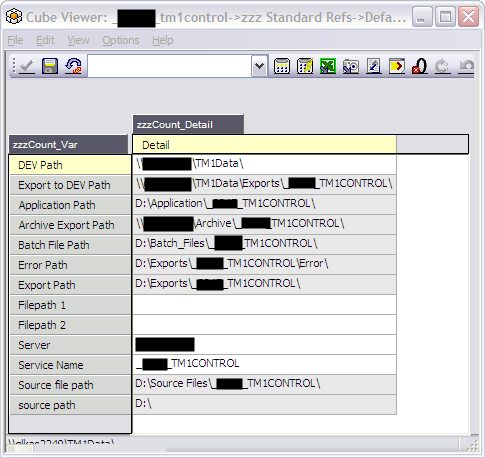Select the empty Filepath 1 cell
The image size is (485, 458).
tap(264, 304)
